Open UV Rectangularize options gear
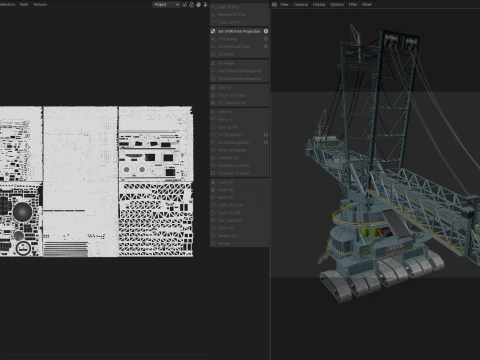 coord(266,142)
